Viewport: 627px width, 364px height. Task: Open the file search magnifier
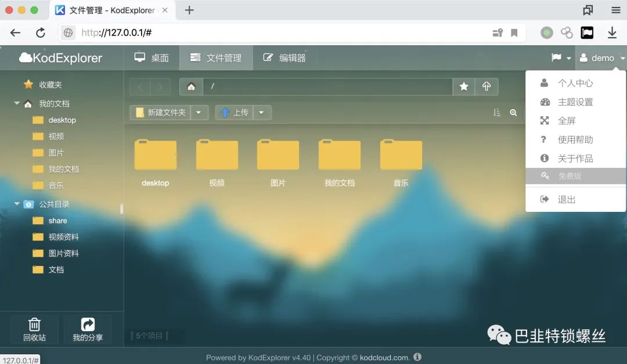click(513, 113)
